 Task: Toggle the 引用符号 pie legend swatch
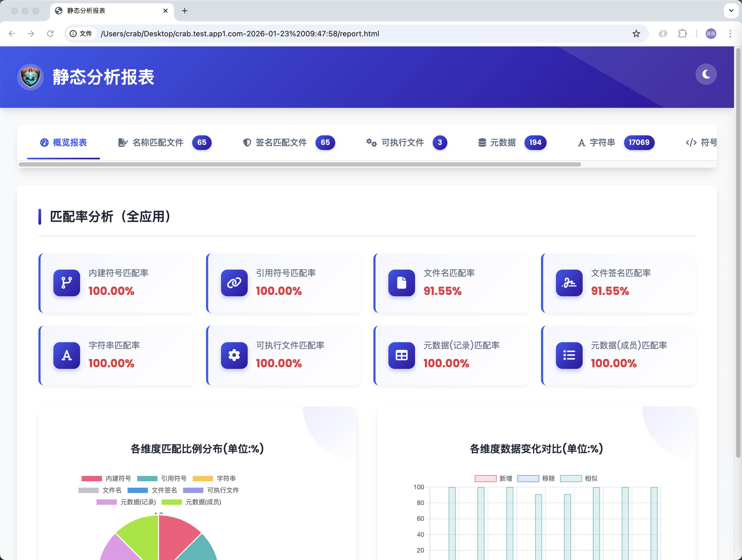[147, 479]
